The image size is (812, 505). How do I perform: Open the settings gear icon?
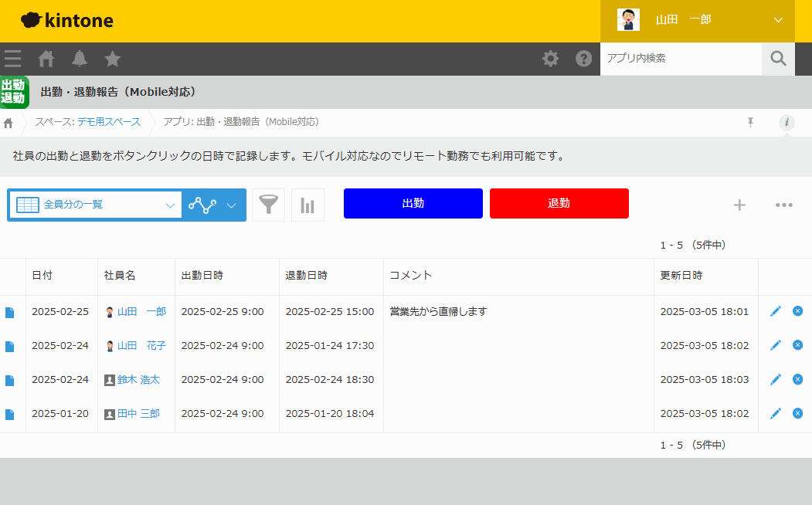550,59
